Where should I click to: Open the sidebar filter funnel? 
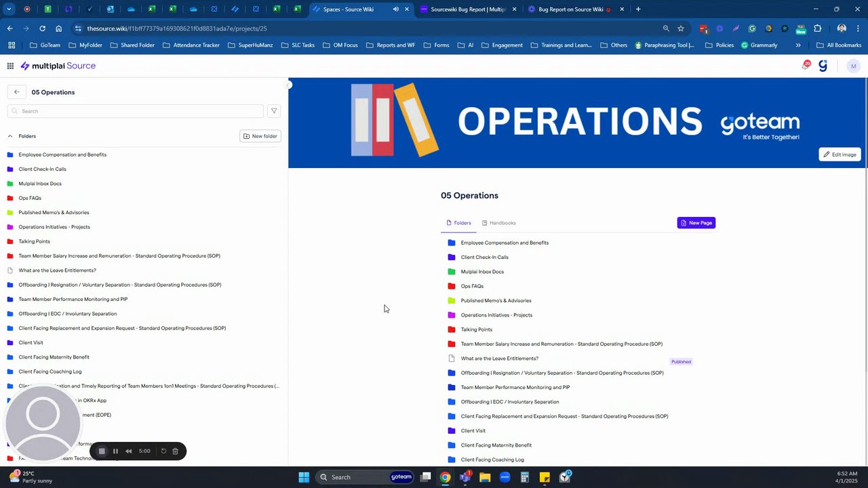coord(274,111)
